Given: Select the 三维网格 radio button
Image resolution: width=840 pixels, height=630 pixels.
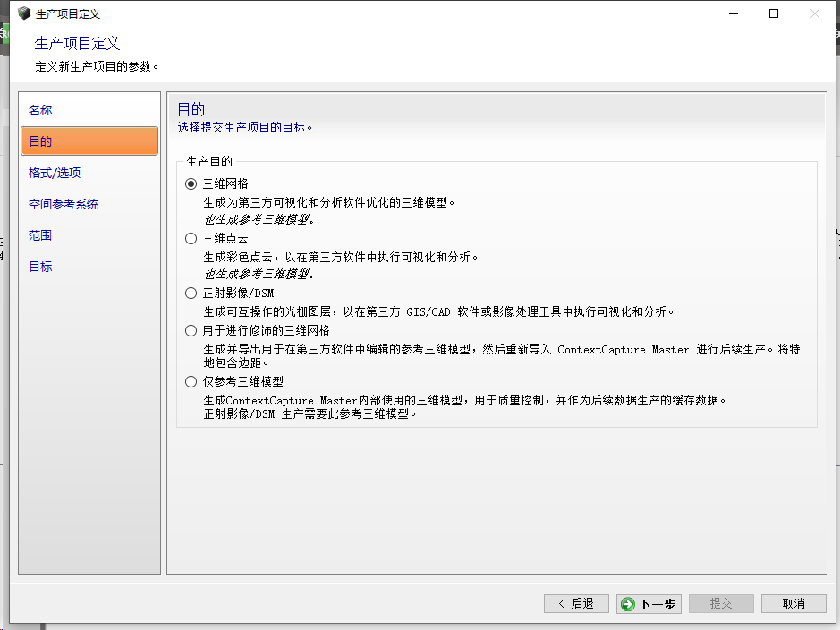Looking at the screenshot, I should [x=191, y=183].
